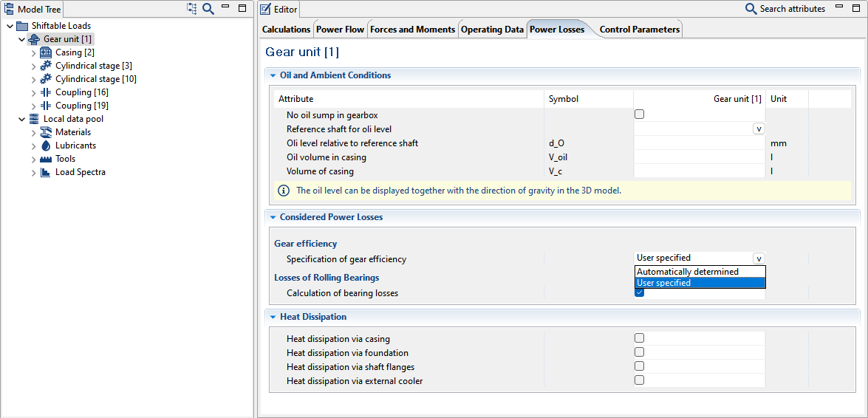Select Power Losses tab
Screen dimensions: 868x418
point(557,30)
